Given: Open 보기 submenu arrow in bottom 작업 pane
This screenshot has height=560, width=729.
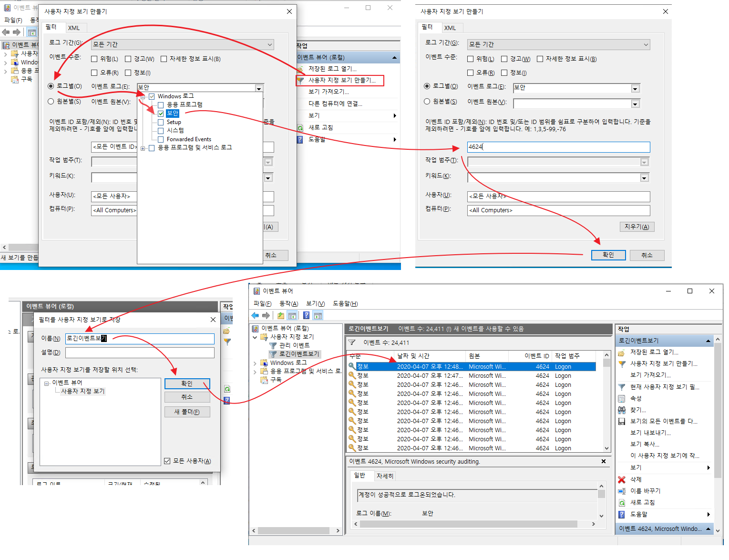Looking at the screenshot, I should point(708,467).
